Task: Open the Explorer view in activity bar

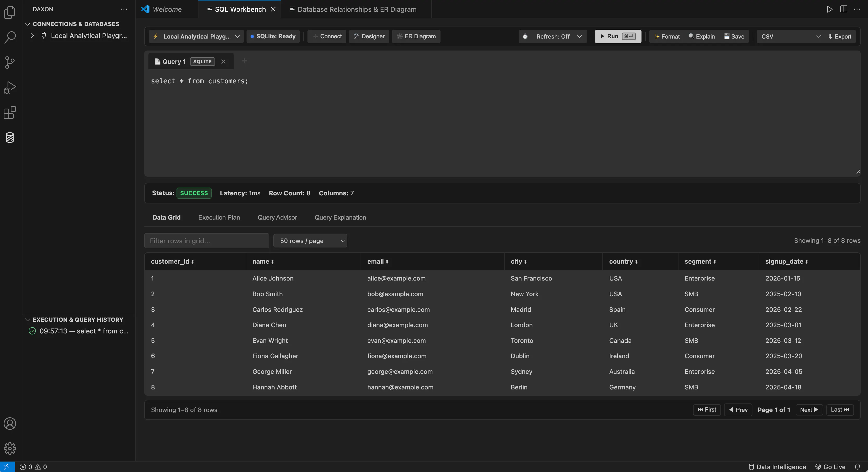Action: [10, 13]
